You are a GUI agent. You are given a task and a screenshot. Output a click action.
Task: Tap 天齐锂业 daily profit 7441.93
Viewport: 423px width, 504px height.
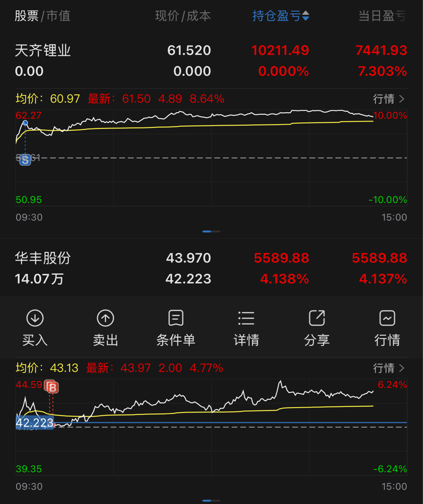[x=381, y=50]
